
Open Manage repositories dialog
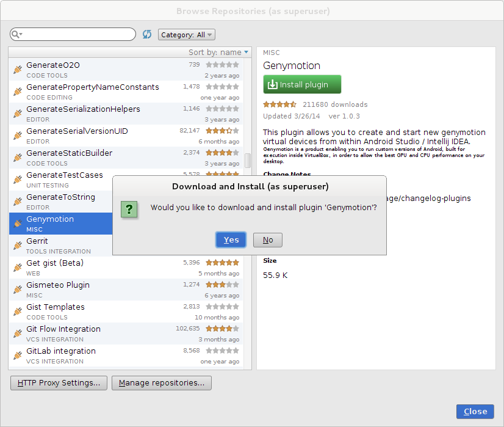coord(162,383)
